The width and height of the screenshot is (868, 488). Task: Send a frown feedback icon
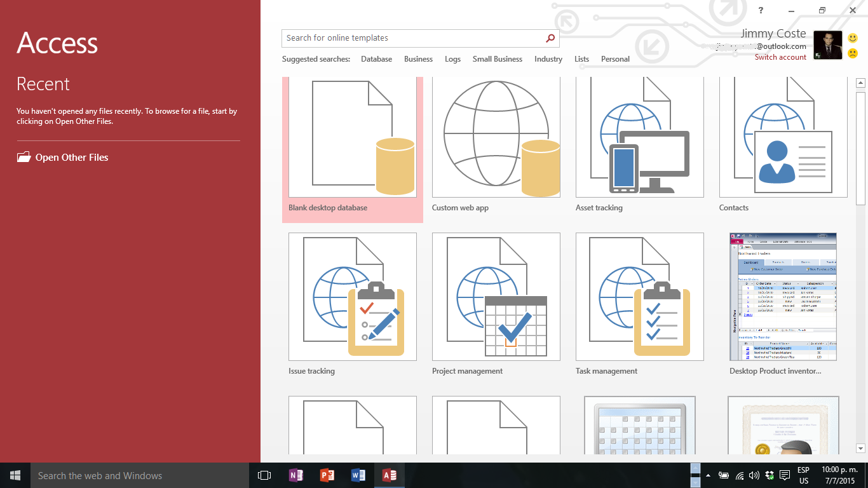coord(853,53)
